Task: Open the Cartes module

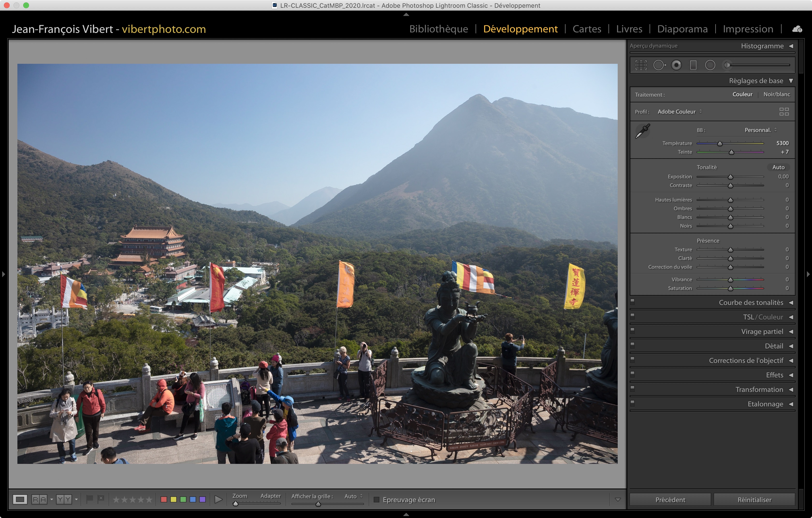Action: (x=587, y=29)
